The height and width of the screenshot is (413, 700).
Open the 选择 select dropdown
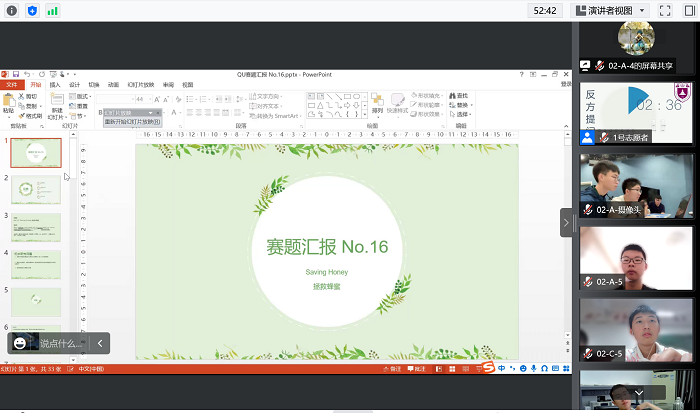[461, 114]
